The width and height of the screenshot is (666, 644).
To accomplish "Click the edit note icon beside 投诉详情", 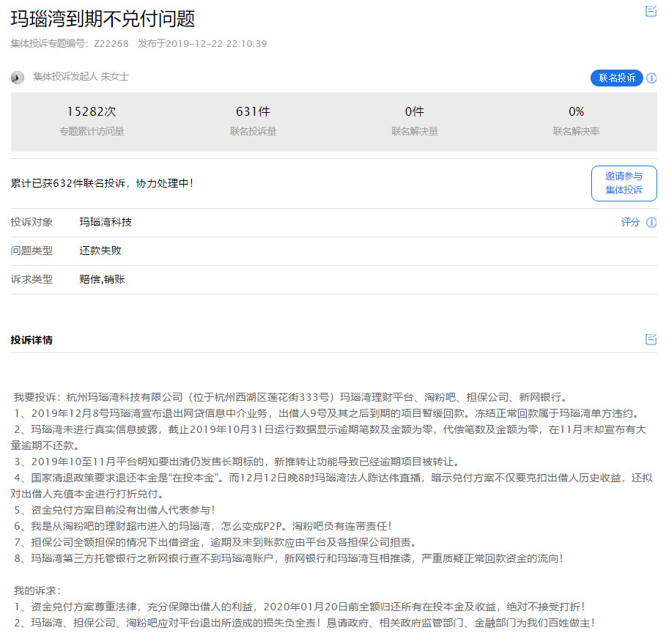I will click(651, 339).
